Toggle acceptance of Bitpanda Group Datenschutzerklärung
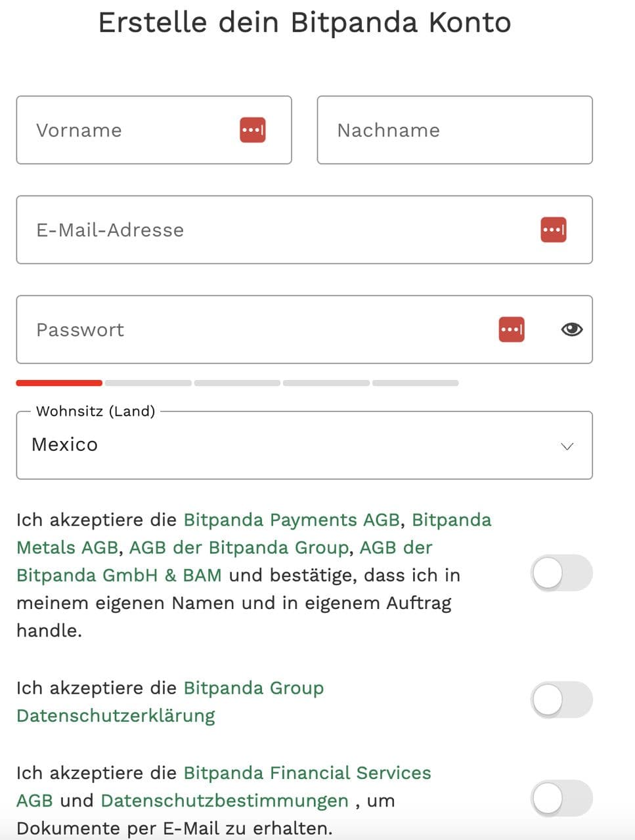Viewport: 635px width, 840px height. click(x=561, y=700)
